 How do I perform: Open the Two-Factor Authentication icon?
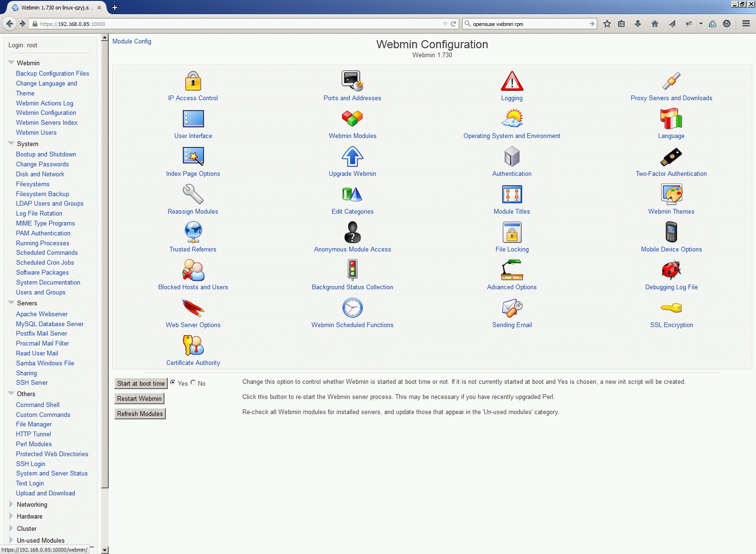tap(671, 156)
